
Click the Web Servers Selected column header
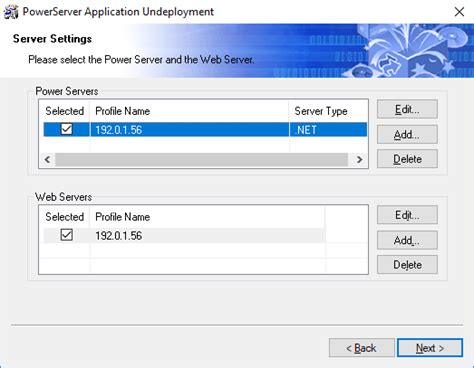[65, 217]
